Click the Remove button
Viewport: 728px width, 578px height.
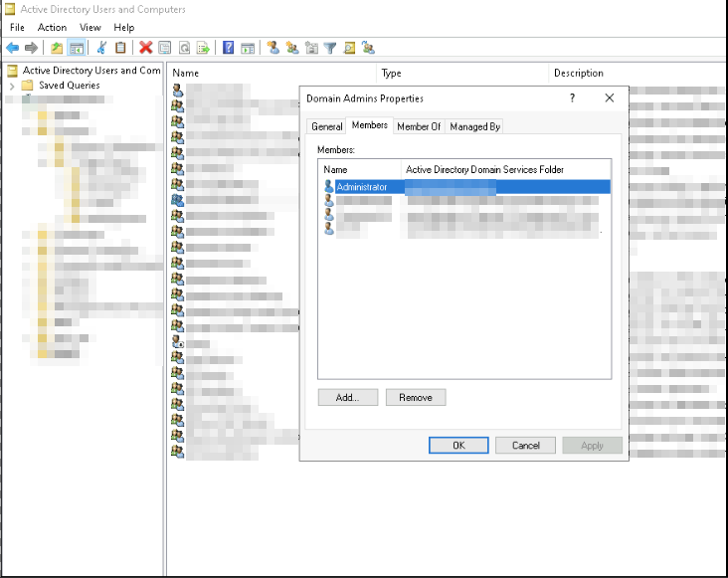click(416, 397)
